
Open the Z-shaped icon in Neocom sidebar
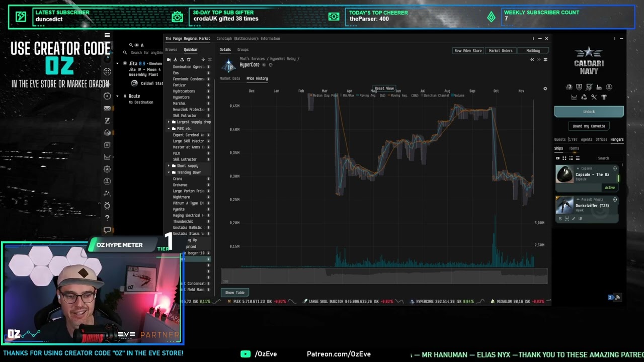point(107,121)
